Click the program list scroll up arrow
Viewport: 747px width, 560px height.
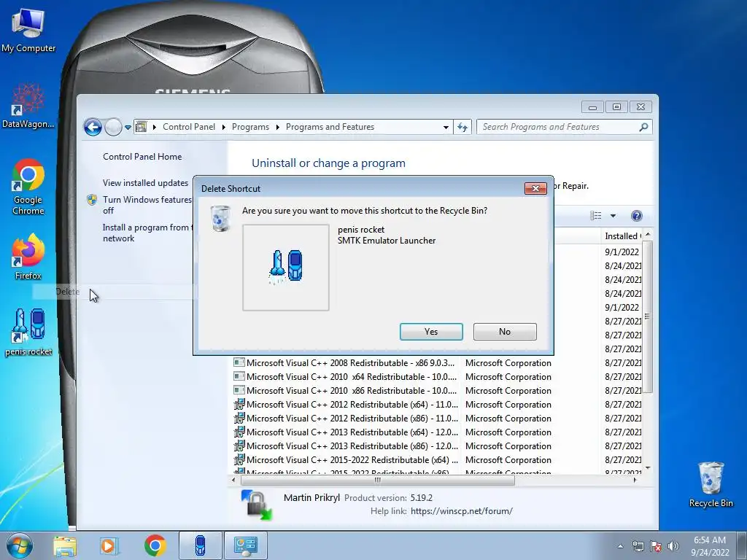[x=648, y=235]
